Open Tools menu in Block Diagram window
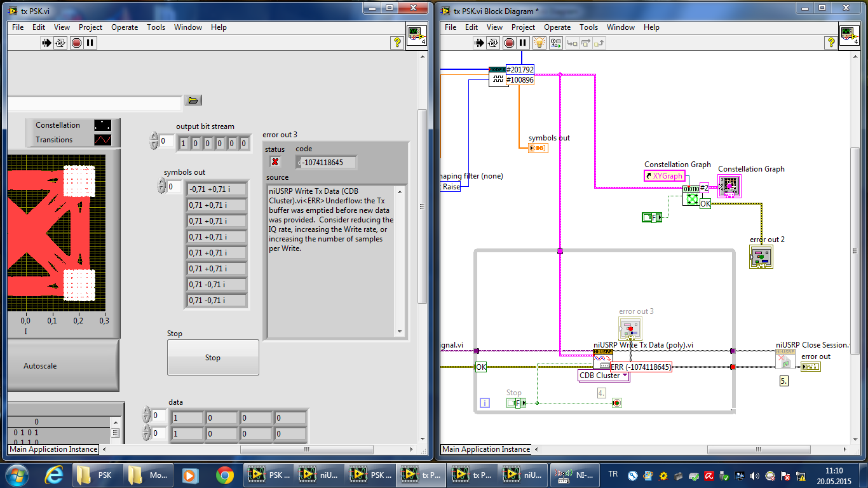868x488 pixels. pyautogui.click(x=588, y=27)
